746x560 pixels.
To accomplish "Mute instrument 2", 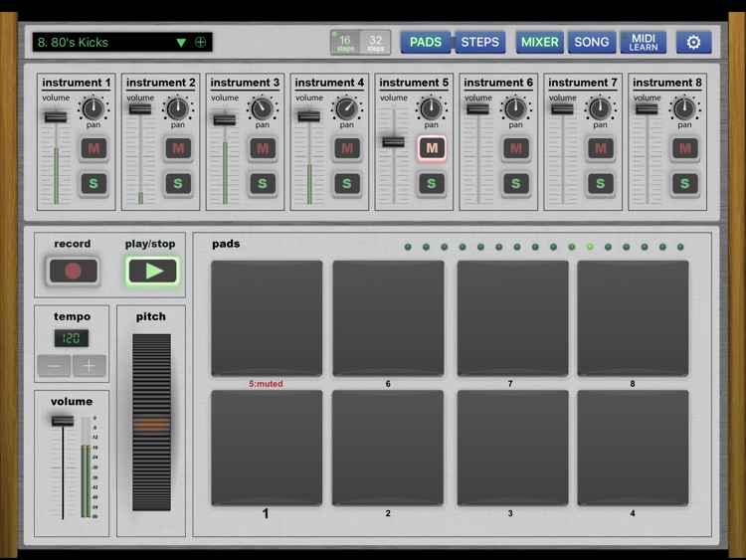I will click(178, 148).
